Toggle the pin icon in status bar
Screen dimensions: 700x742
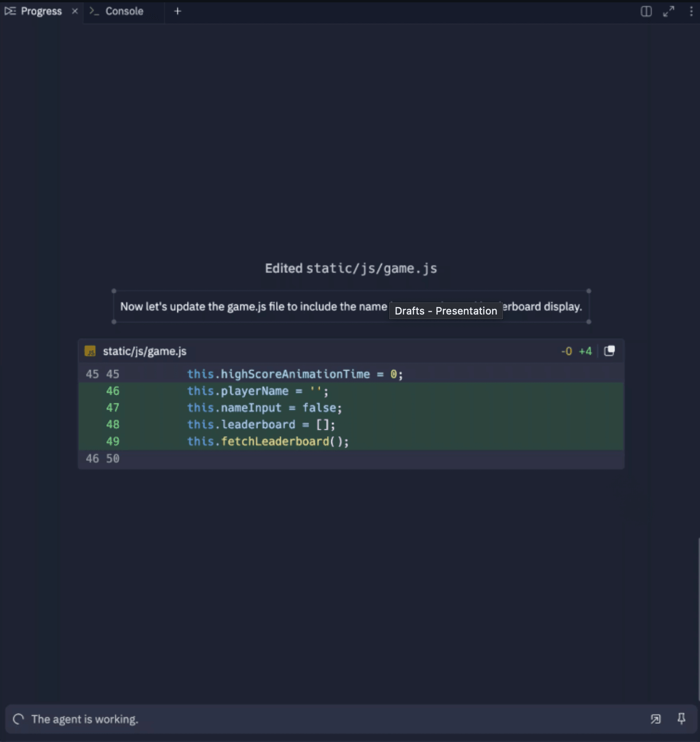681,719
